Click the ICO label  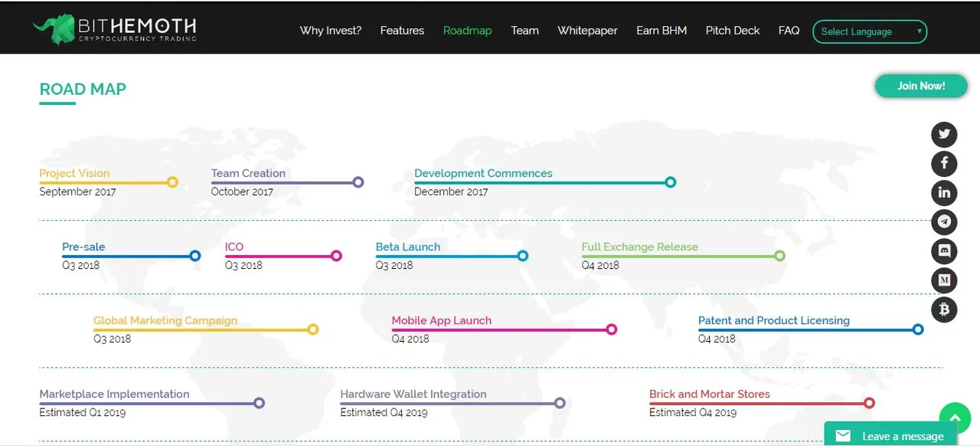[x=234, y=247]
